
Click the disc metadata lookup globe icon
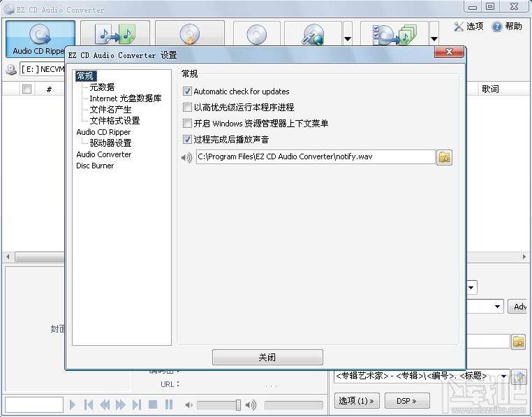click(x=313, y=34)
